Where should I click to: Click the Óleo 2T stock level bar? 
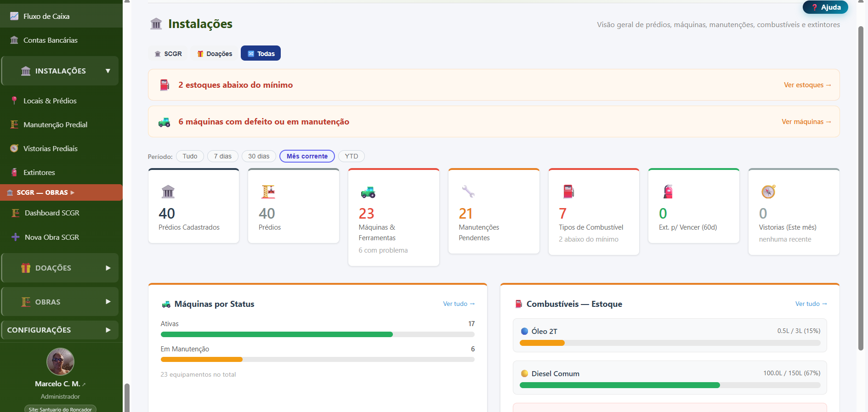(670, 343)
